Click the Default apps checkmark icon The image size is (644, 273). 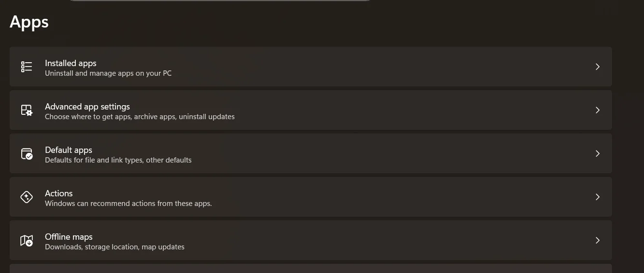[27, 153]
